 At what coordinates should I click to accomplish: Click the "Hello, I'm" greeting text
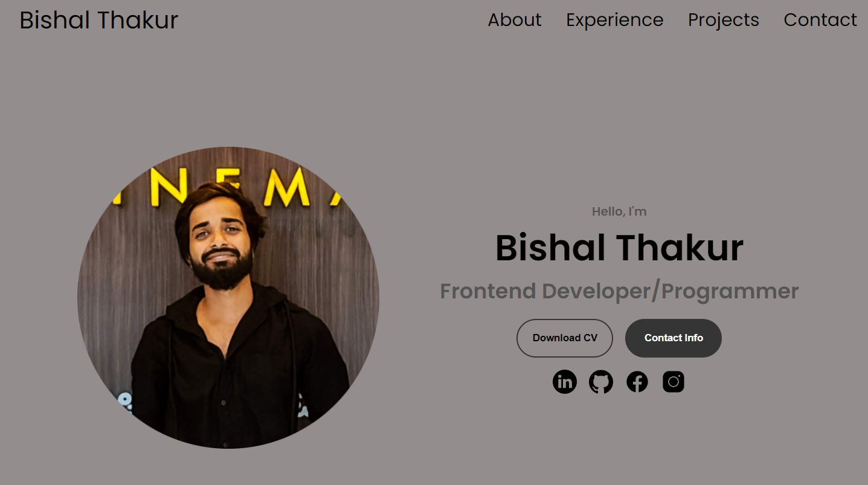pyautogui.click(x=619, y=211)
